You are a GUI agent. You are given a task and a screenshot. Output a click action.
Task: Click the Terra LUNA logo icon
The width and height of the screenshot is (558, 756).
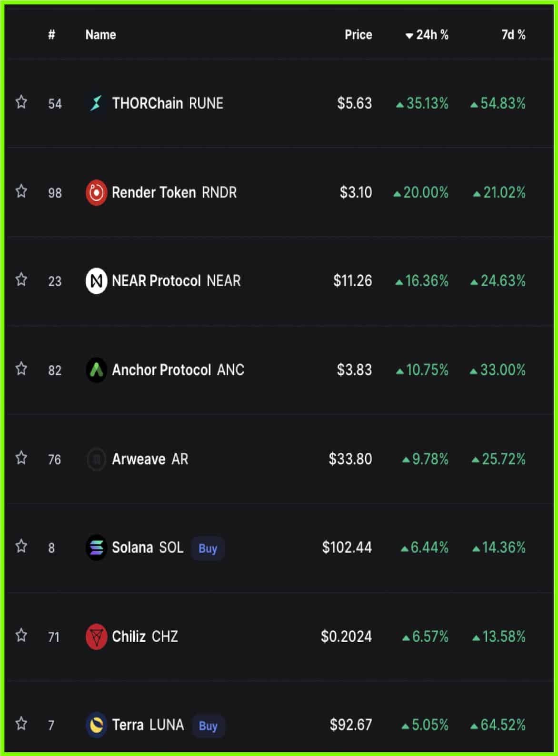tap(96, 725)
